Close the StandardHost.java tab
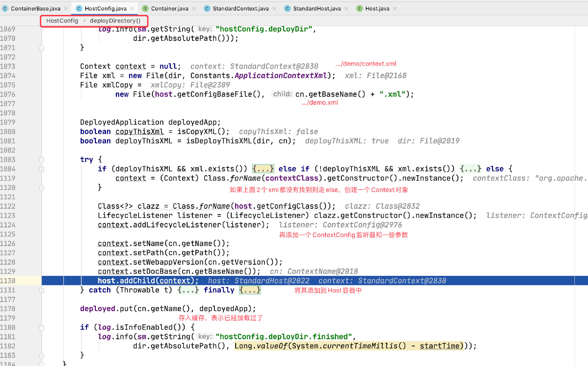588x366 pixels. click(x=346, y=8)
